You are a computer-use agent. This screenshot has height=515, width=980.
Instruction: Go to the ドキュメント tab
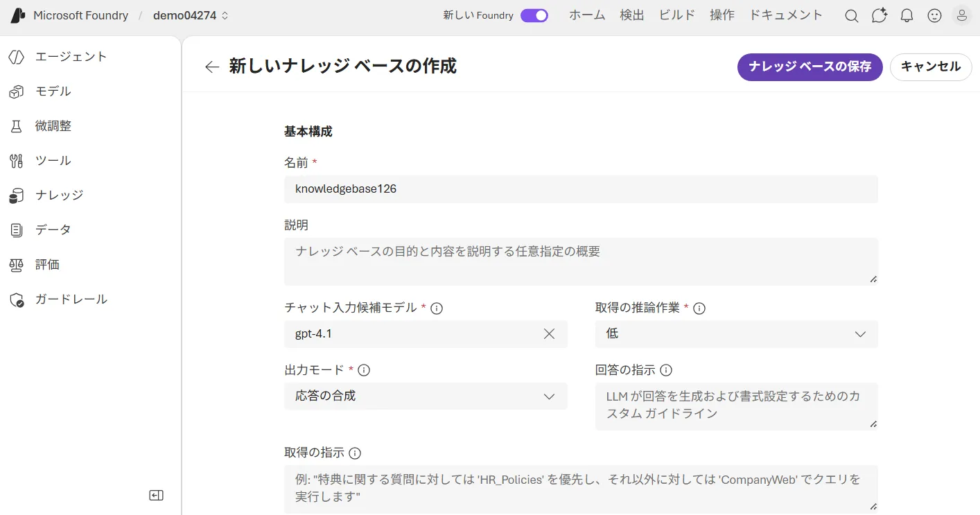click(x=786, y=15)
